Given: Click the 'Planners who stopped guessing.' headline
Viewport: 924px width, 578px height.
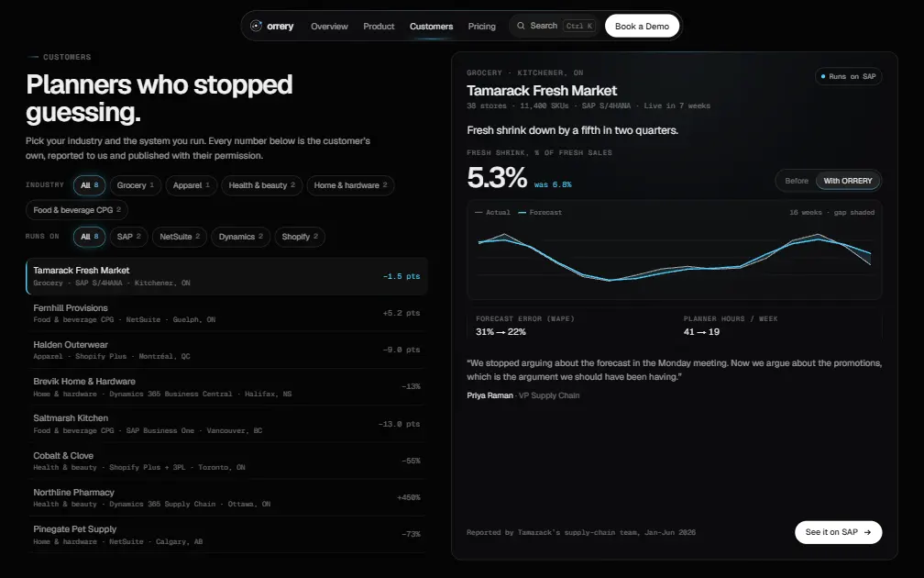Looking at the screenshot, I should point(159,98).
